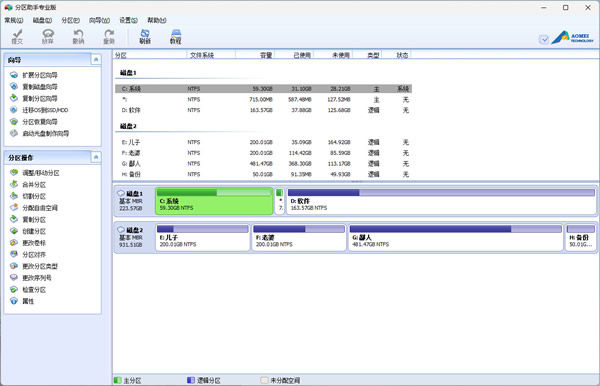The width and height of the screenshot is (600, 386).
Task: Click the AOMEI Technology logo
Action: tap(572, 37)
